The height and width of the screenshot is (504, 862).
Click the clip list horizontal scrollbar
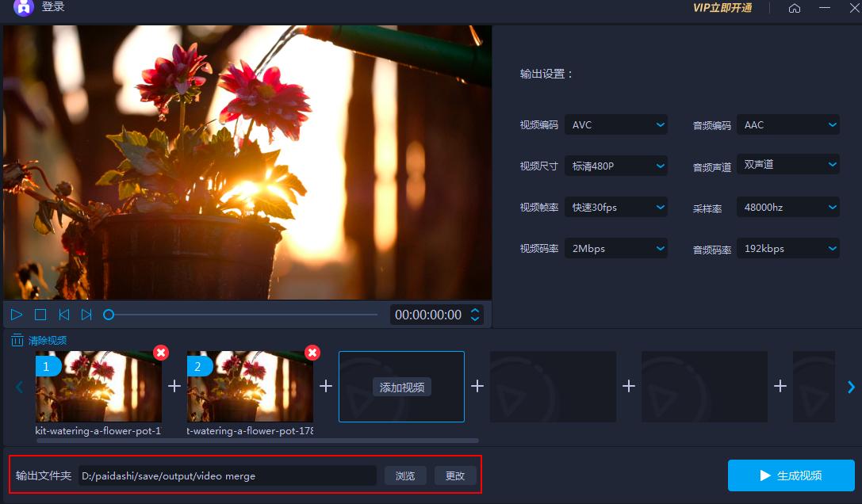point(257,441)
